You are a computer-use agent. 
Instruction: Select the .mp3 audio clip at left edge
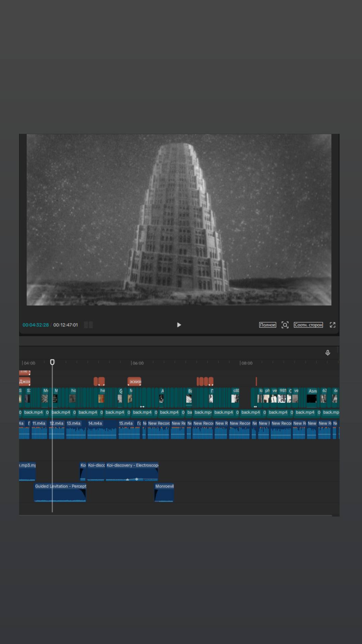27,471
